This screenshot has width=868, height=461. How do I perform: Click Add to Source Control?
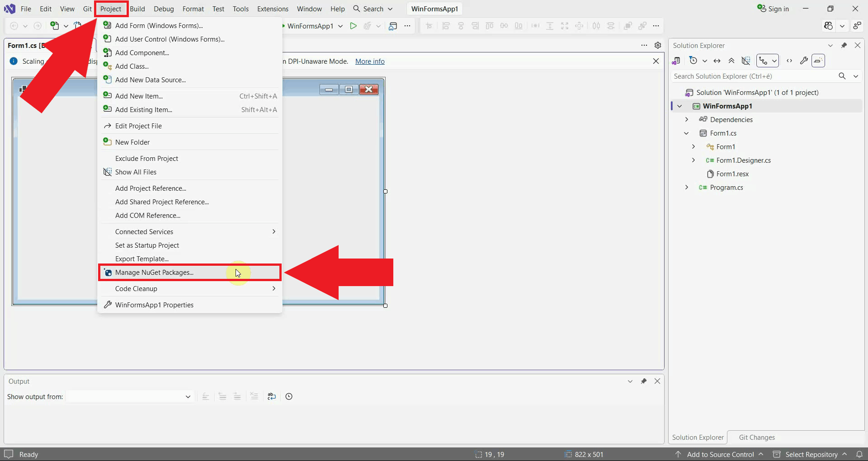(x=719, y=454)
